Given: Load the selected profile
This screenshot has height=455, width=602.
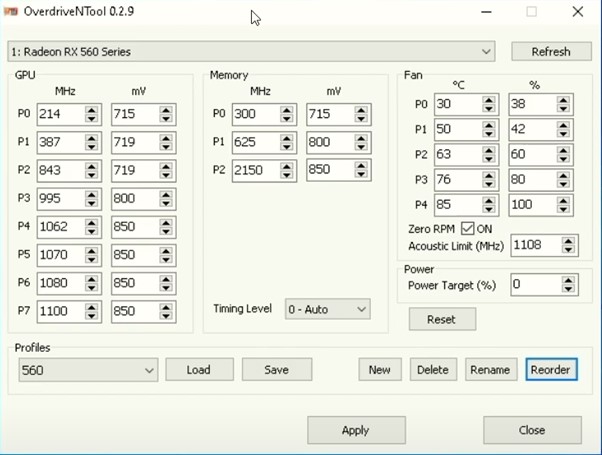Looking at the screenshot, I should tap(199, 370).
